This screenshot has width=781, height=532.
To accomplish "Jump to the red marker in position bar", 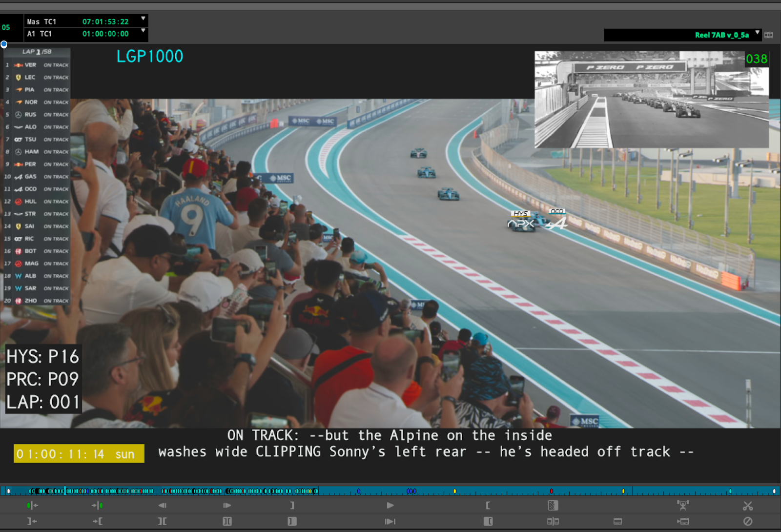I will tap(551, 491).
